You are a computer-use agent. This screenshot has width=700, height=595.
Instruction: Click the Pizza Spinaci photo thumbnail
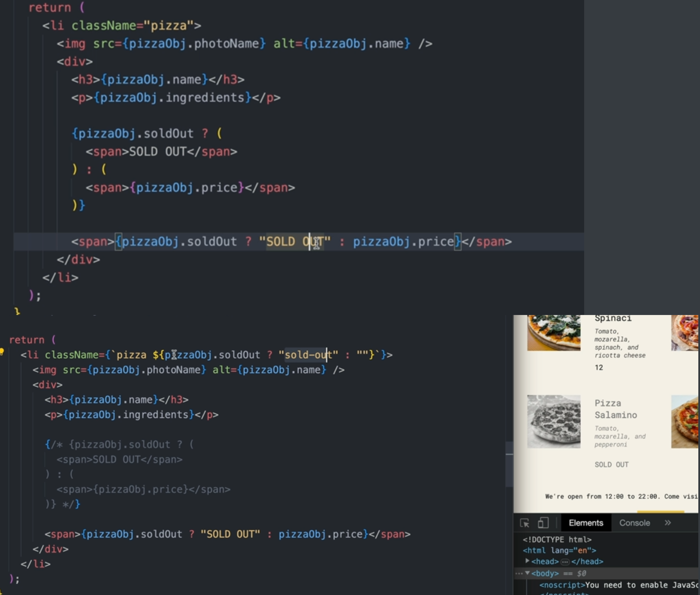[x=553, y=333]
